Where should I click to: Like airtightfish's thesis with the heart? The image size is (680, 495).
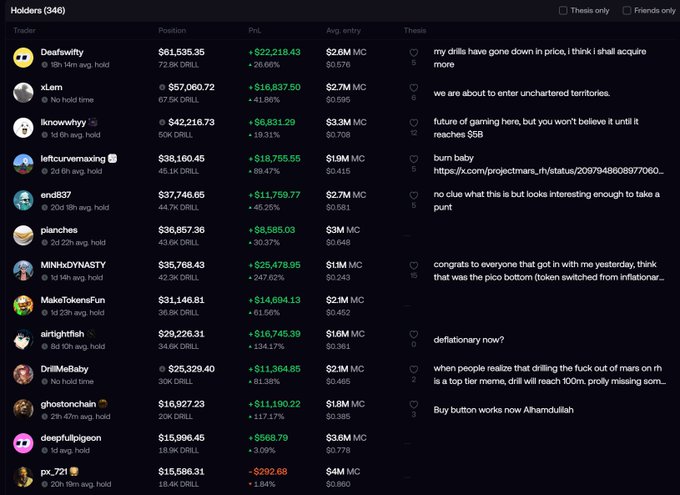click(414, 334)
